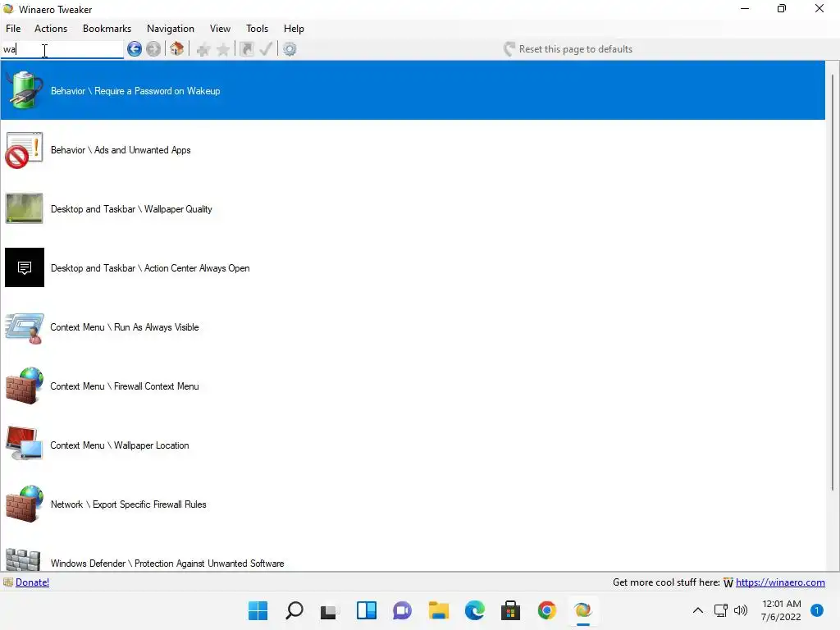Open the View menu
The height and width of the screenshot is (630, 840).
coord(220,29)
